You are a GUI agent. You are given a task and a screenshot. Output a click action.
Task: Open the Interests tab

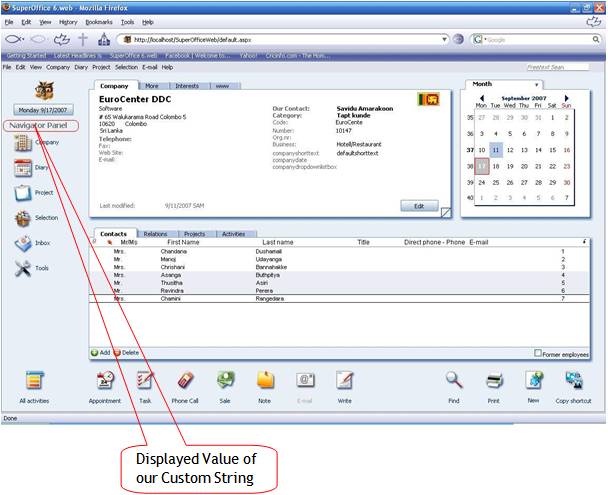187,87
